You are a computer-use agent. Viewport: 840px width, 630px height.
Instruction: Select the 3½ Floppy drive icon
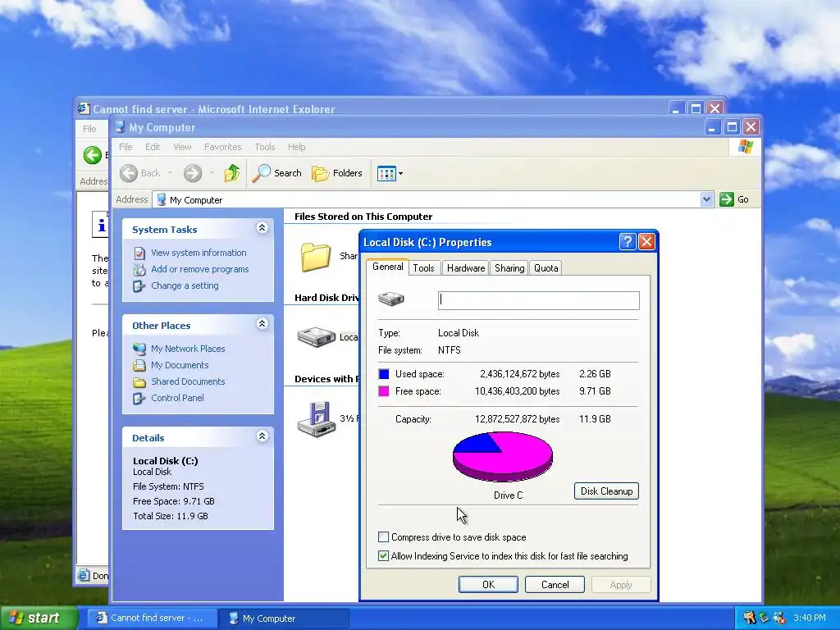pos(317,419)
